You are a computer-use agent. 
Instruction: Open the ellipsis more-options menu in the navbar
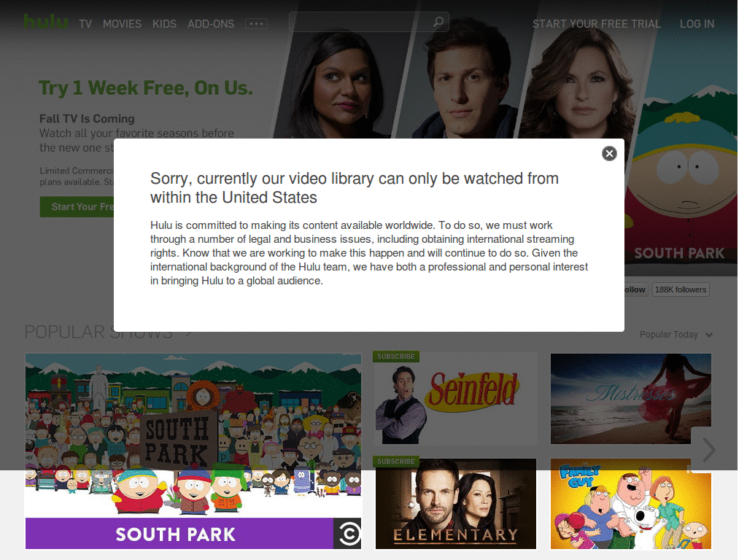(x=256, y=23)
